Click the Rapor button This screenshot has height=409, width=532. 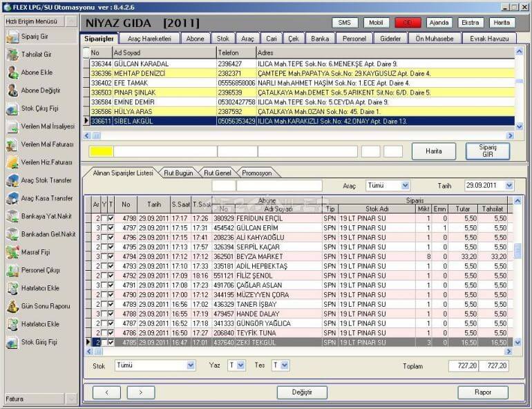pos(482,392)
